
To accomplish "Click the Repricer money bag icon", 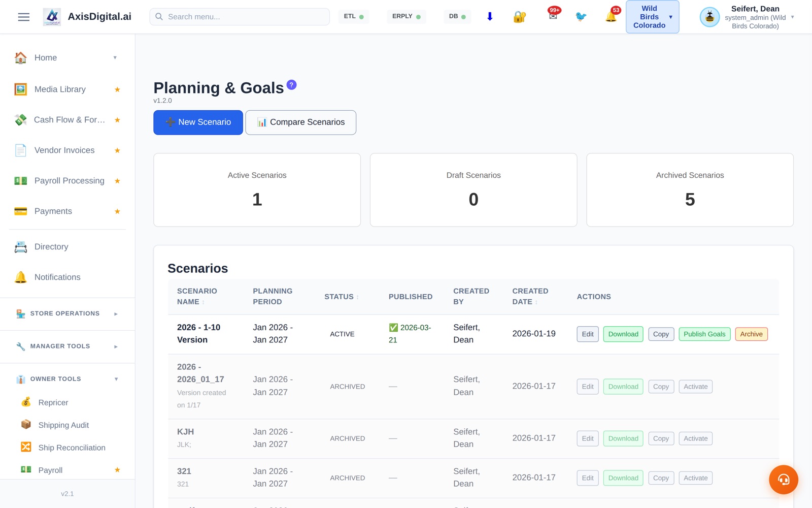I will click(x=26, y=402).
